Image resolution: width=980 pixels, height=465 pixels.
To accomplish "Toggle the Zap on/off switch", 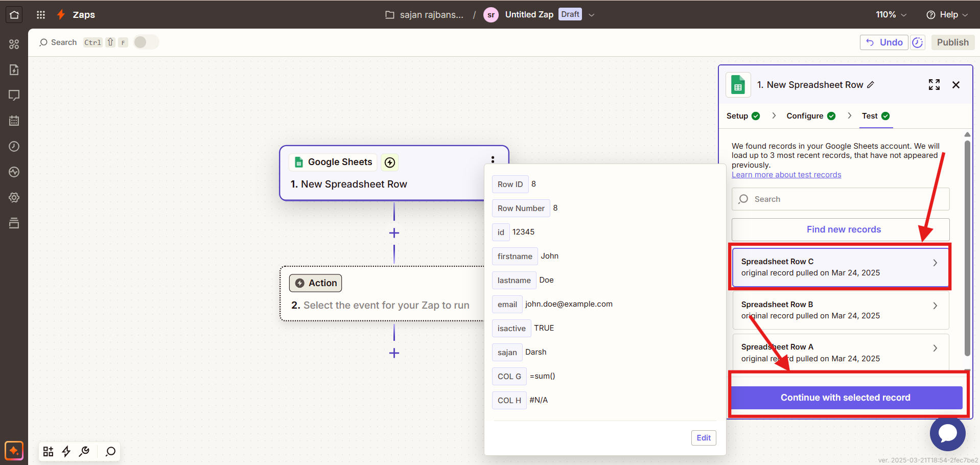I will click(x=146, y=42).
